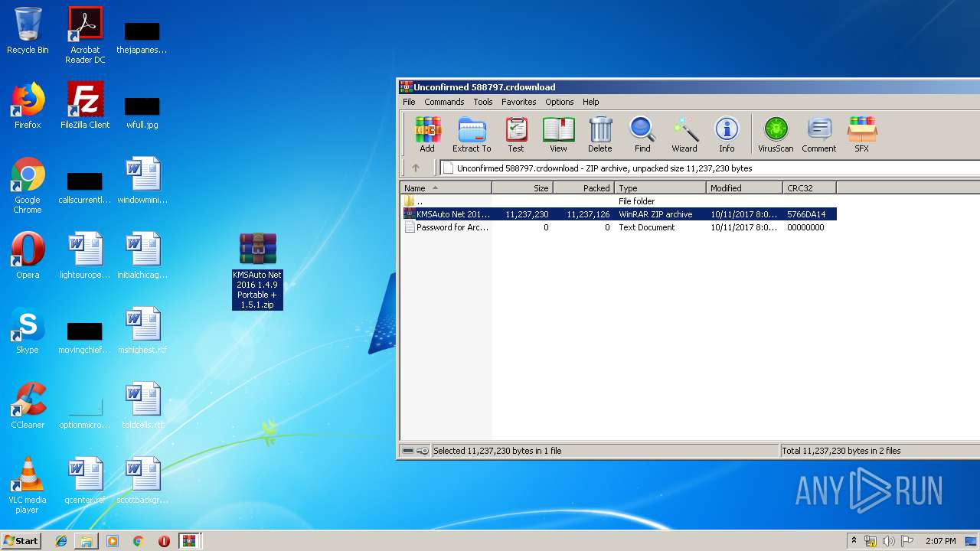
Task: Select the Skype desktop icon
Action: pos(28,331)
